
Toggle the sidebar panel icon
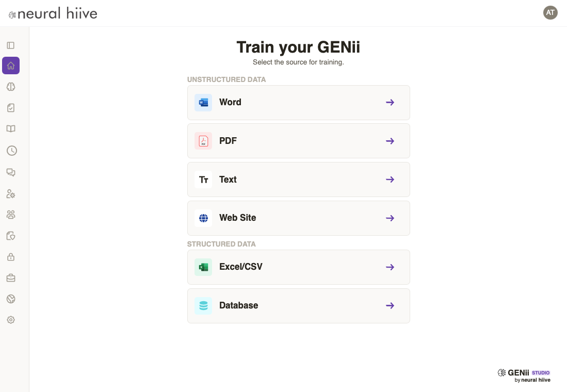(11, 45)
